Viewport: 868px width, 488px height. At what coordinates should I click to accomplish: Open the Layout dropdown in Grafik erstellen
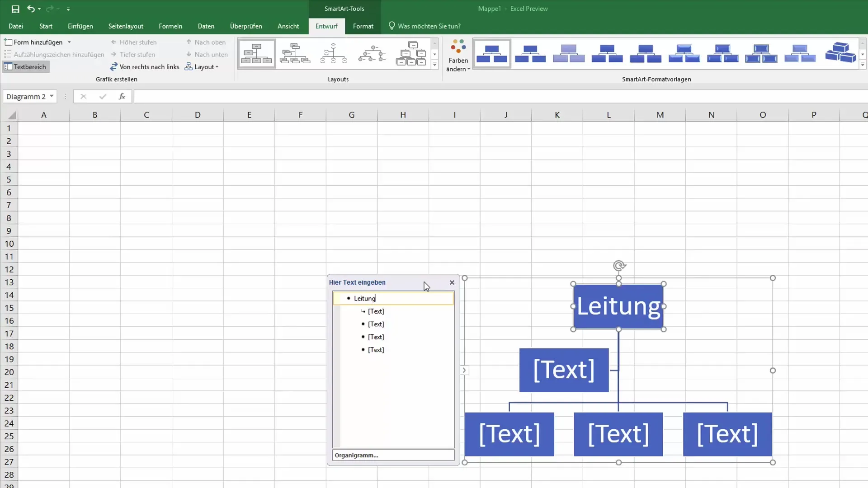[202, 67]
